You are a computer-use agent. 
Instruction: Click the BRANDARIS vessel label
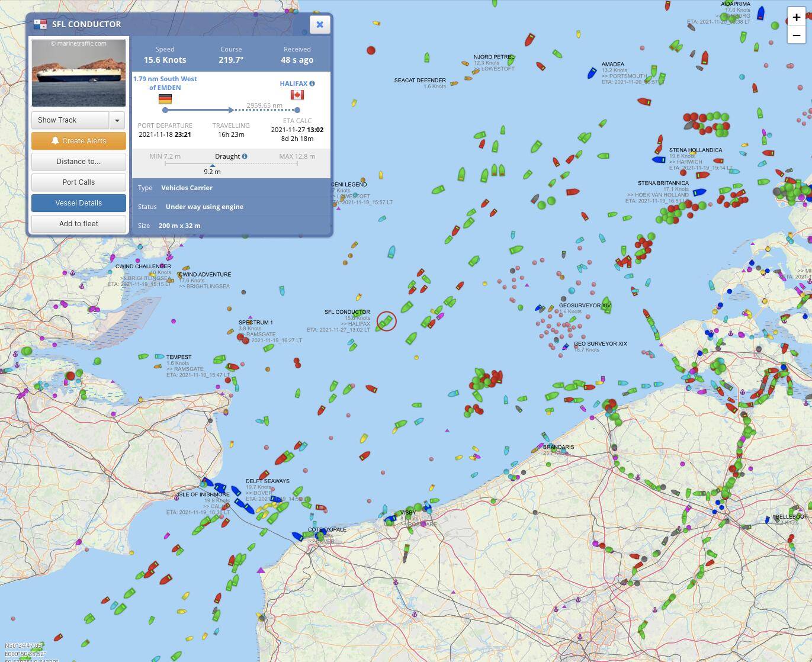pos(559,447)
